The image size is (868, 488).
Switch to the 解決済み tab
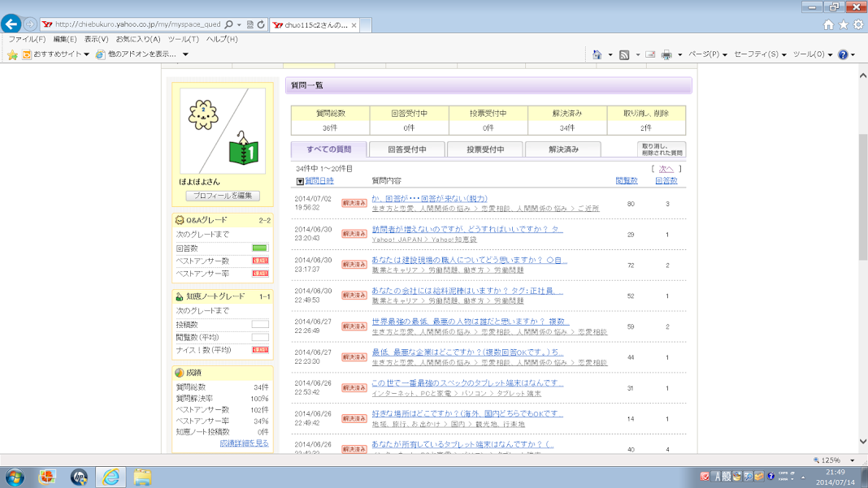(563, 149)
